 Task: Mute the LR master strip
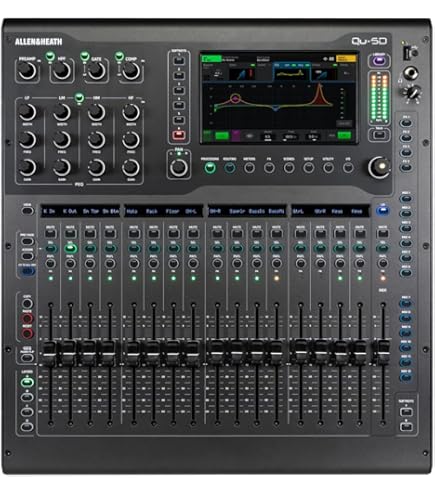(383, 233)
